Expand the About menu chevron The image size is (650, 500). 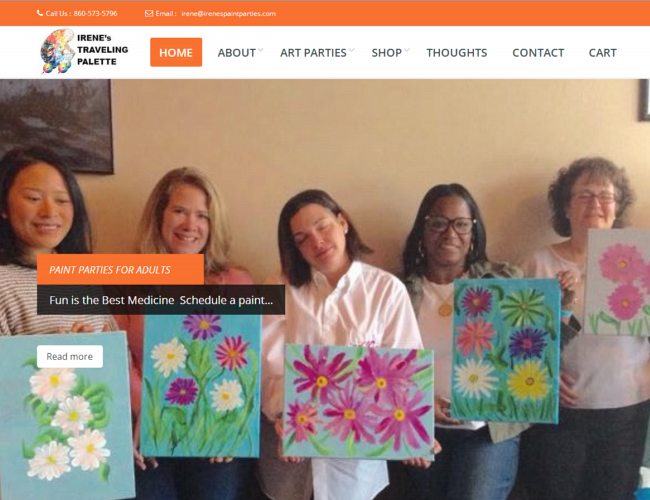pyautogui.click(x=261, y=50)
